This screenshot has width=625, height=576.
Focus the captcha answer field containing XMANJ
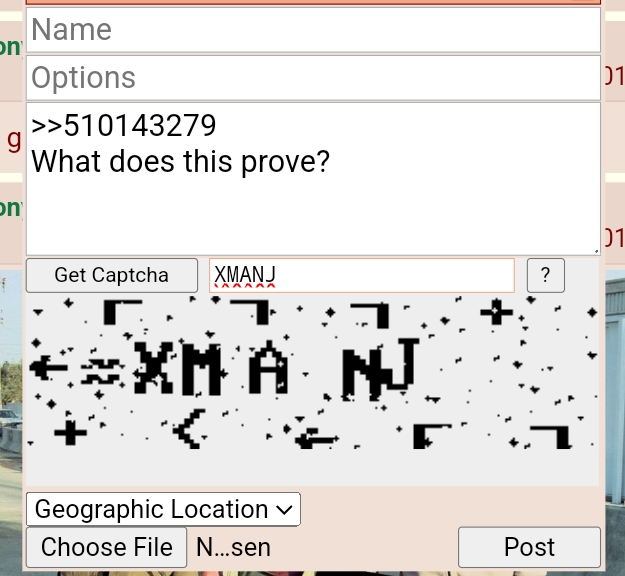coord(362,275)
